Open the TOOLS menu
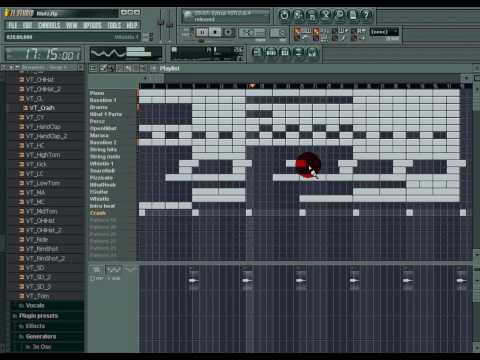480x360 pixels. pos(114,25)
